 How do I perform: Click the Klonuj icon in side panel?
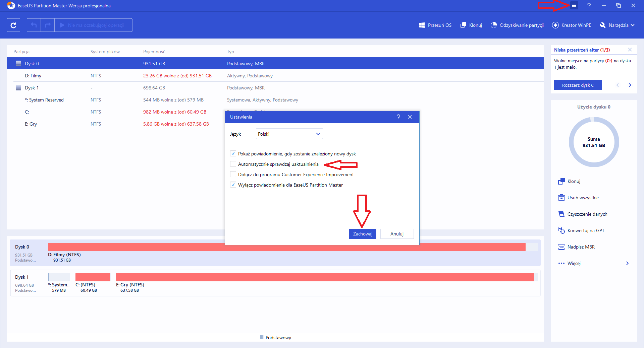(561, 181)
